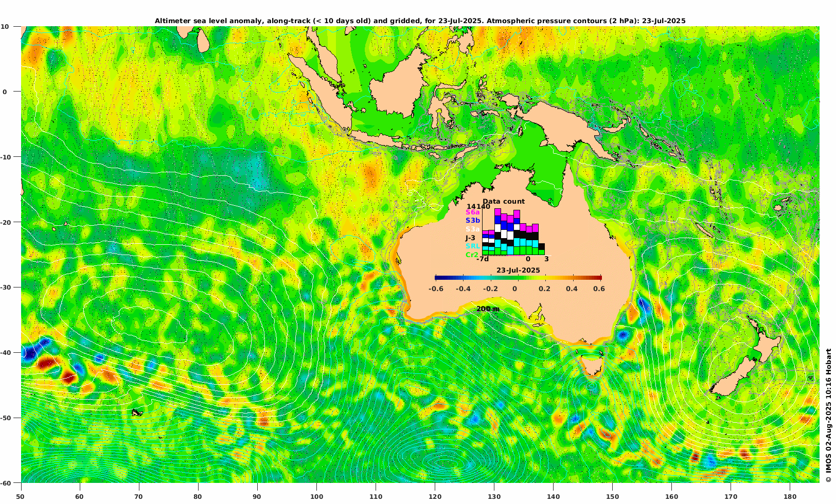
Task: Click the positive "0.6" color scale label
Action: pyautogui.click(x=599, y=289)
